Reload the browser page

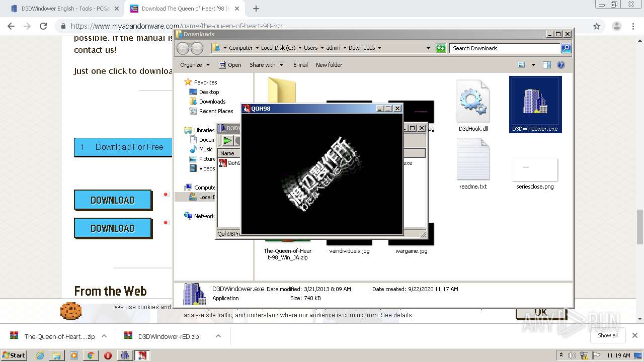[43, 26]
